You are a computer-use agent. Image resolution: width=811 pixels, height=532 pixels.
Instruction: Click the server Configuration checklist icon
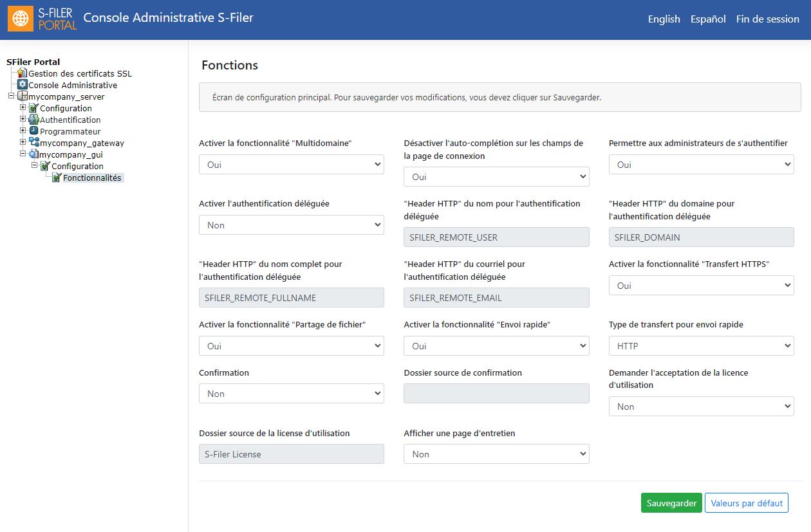pyautogui.click(x=34, y=108)
